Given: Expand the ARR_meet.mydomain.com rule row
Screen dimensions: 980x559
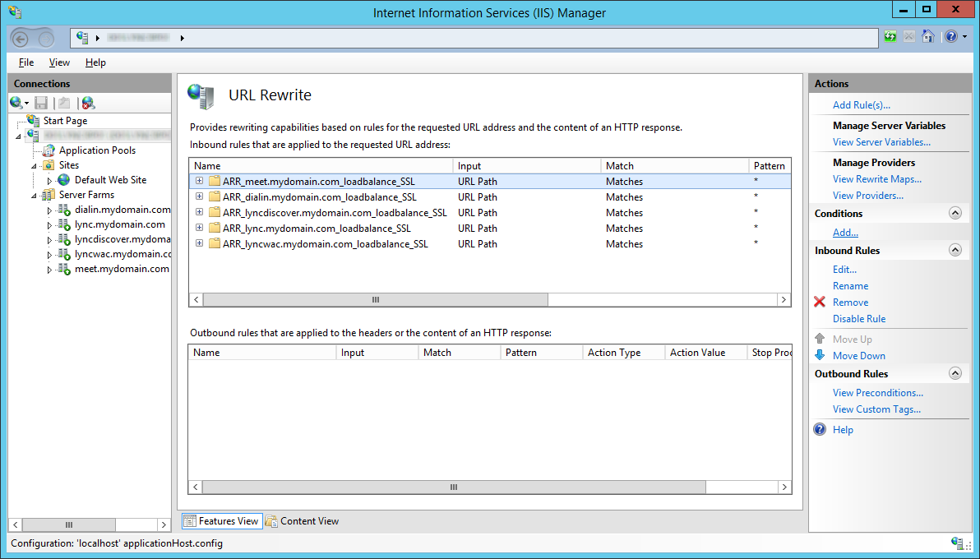Looking at the screenshot, I should [200, 181].
